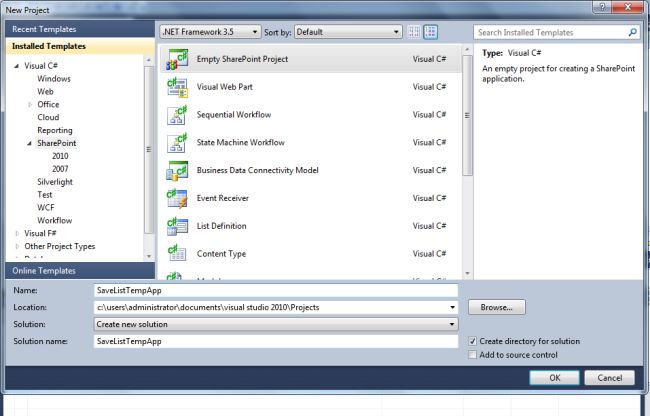This screenshot has height=416, width=650.
Task: Select Web category in tree
Action: 45,92
